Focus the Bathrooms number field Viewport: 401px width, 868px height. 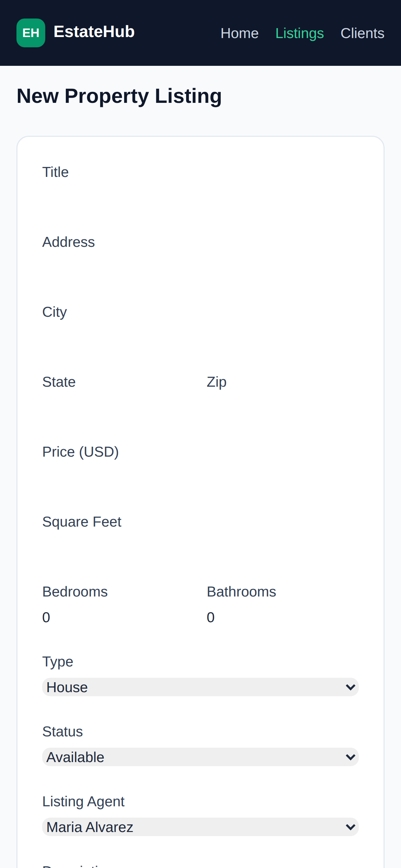tap(283, 617)
